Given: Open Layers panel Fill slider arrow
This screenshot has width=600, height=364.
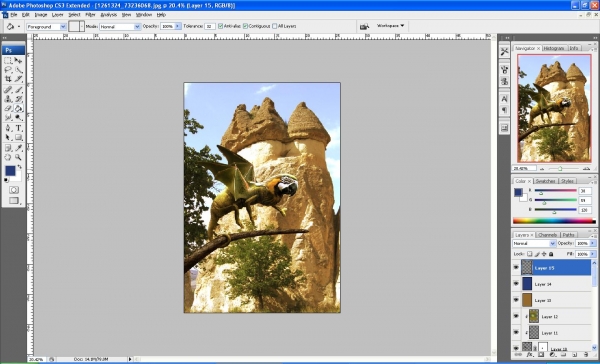Looking at the screenshot, I should click(593, 254).
